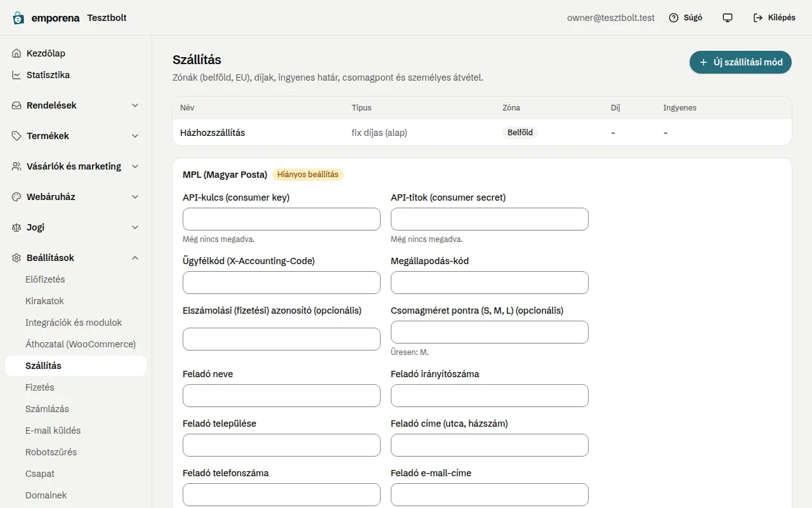Open Domainek settings page

(75, 495)
